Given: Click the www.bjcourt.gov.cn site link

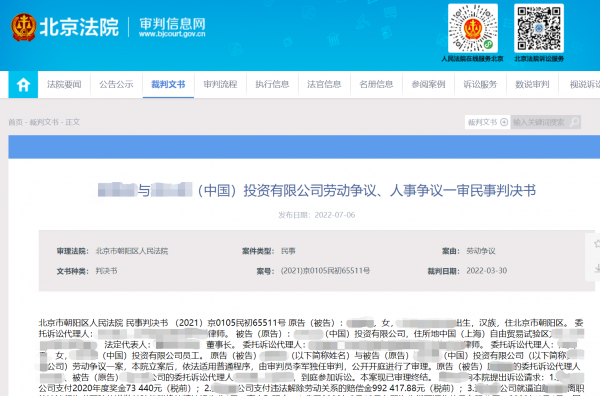Looking at the screenshot, I should click(172, 34).
